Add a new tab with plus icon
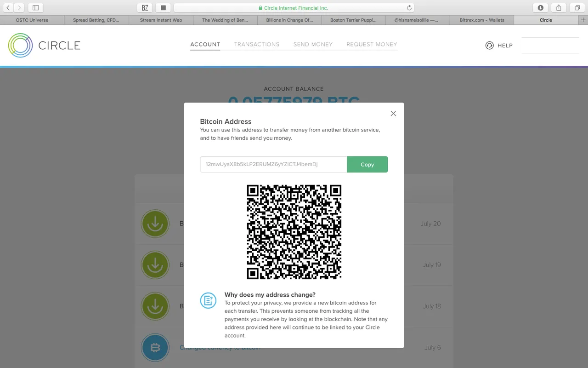588x368 pixels. click(583, 20)
